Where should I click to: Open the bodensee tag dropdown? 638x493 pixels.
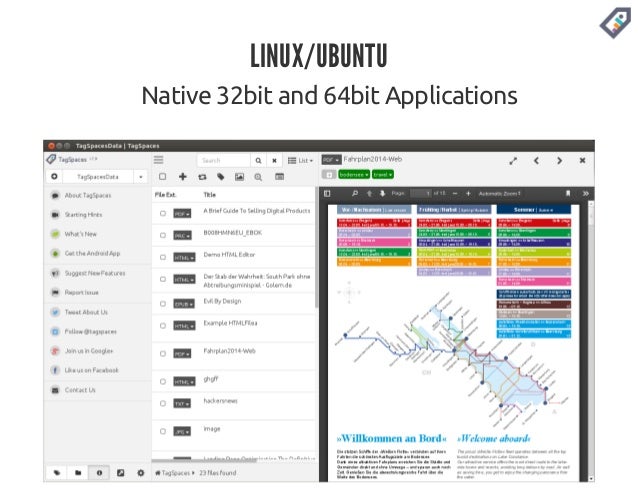[354, 175]
